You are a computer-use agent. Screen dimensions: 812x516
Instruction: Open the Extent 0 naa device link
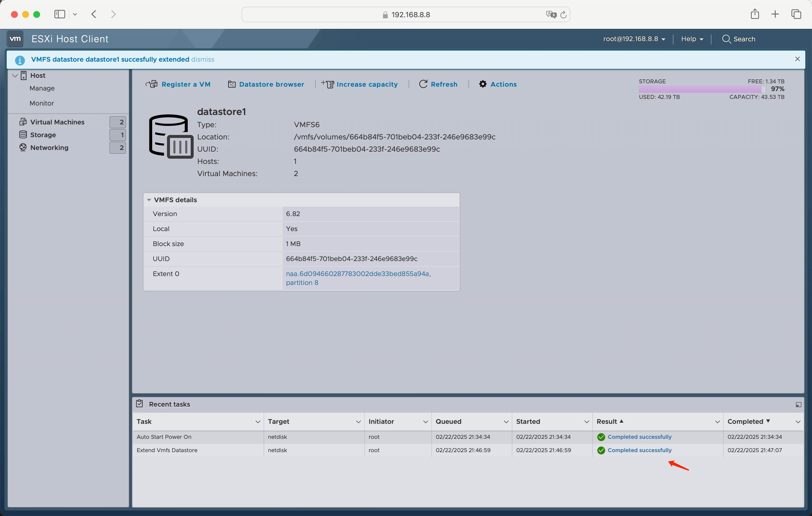tap(358, 278)
